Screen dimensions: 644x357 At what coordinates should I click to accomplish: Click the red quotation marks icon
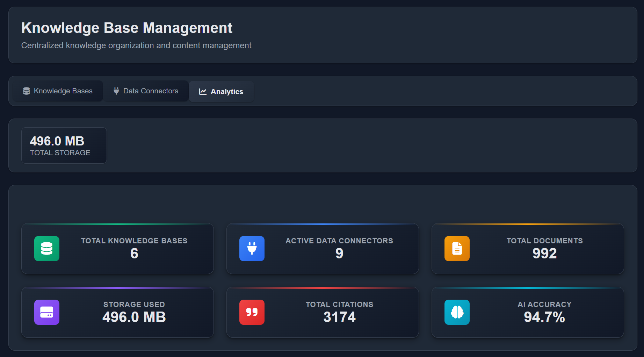252,312
